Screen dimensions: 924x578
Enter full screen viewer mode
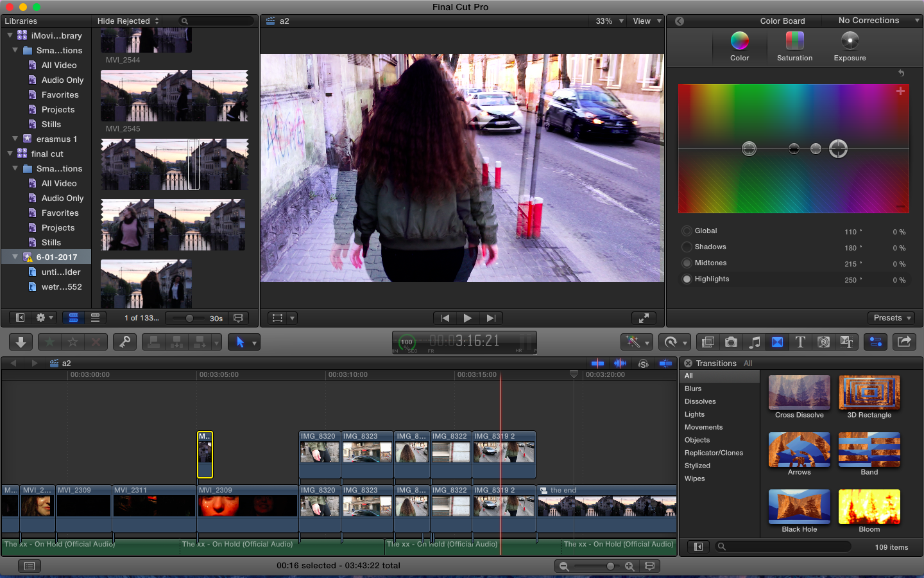point(644,318)
